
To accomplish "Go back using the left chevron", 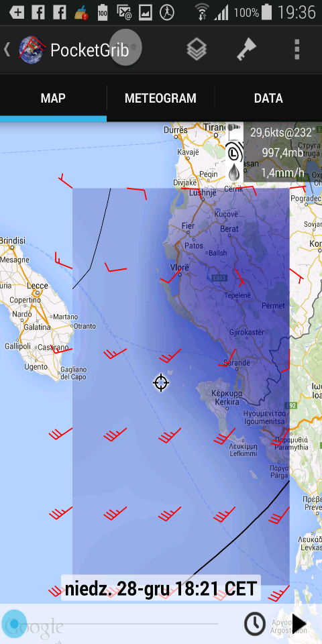I will (7, 50).
